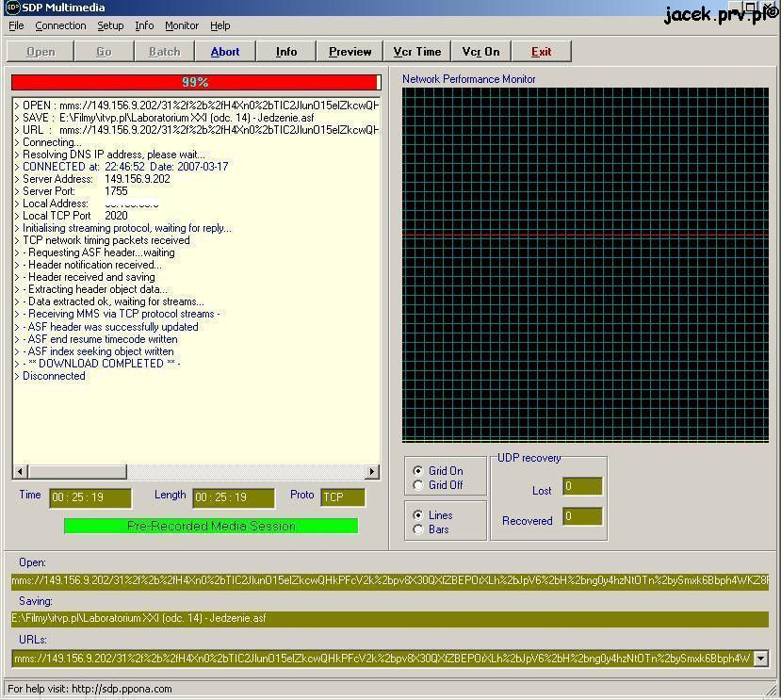This screenshot has width=781, height=700.
Task: Click the Proto field showing TCP
Action: (343, 497)
